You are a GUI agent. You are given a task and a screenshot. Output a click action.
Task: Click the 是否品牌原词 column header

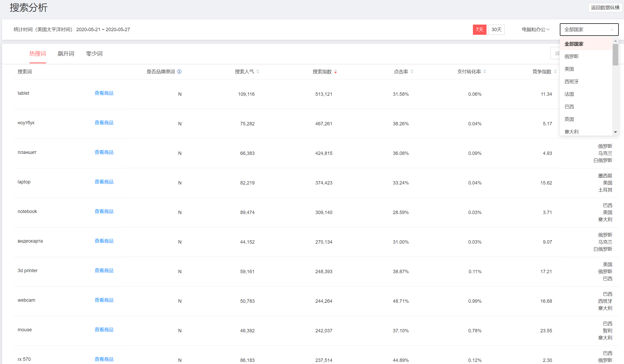click(161, 72)
